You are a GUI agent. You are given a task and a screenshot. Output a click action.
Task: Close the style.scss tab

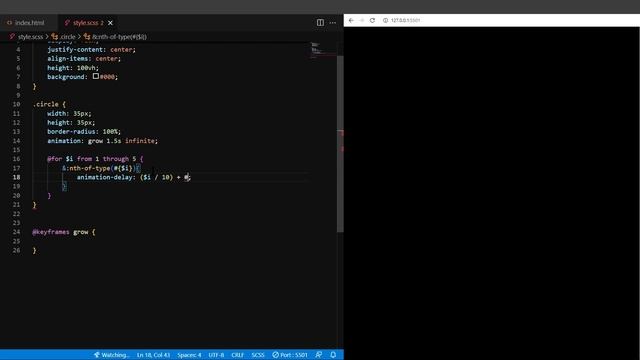[x=110, y=23]
